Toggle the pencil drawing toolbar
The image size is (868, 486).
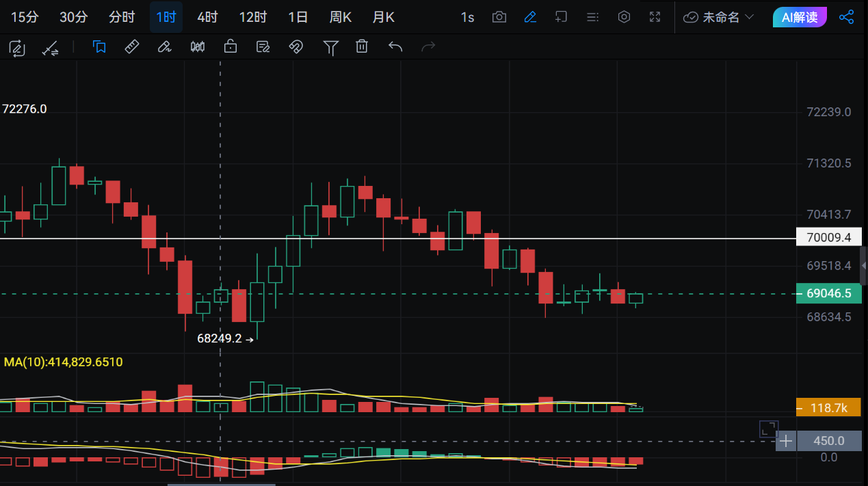[x=530, y=17]
